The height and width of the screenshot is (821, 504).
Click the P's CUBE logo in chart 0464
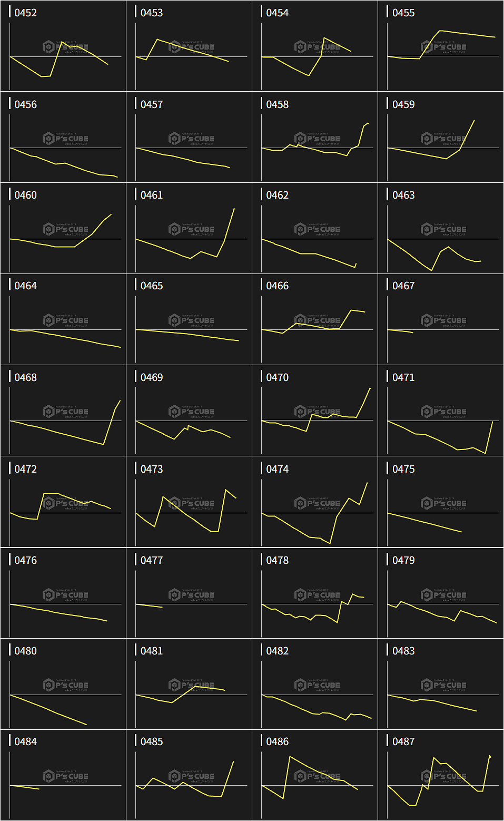point(65,320)
